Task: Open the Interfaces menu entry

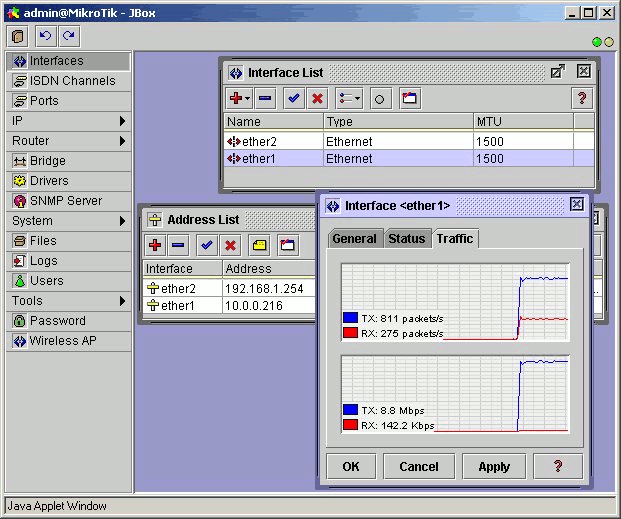Action: (x=68, y=61)
